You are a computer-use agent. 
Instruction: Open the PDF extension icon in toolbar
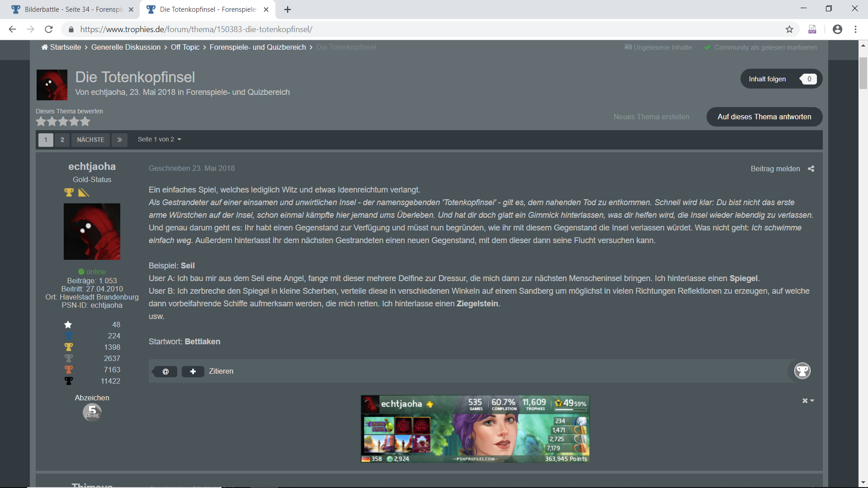[x=812, y=29]
